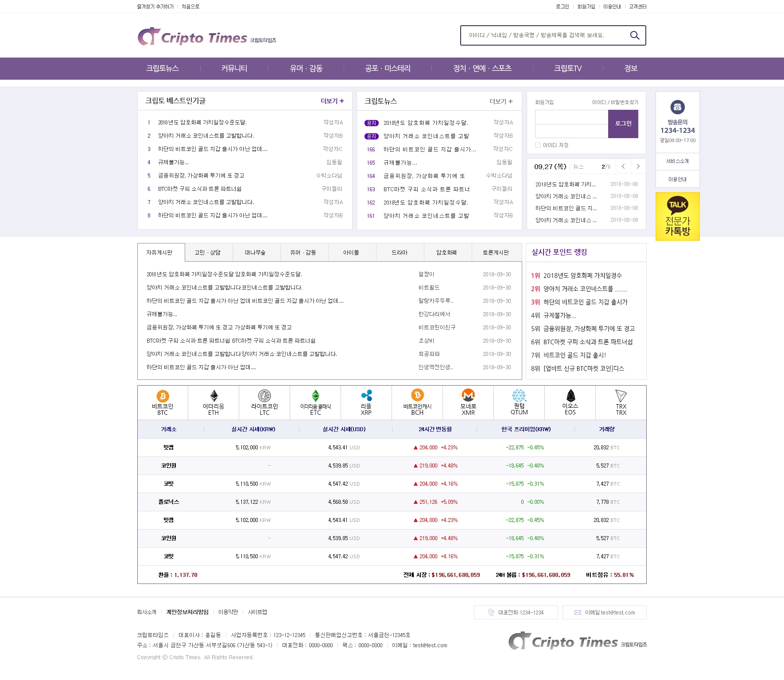Open the 개인정보처리방침 footer link
The image size is (784, 680).
(187, 612)
